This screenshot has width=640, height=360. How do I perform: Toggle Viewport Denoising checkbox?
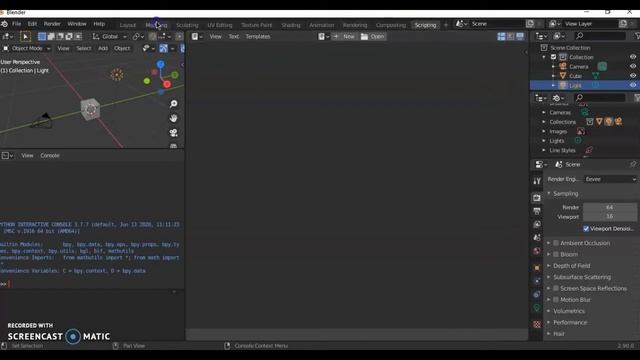(x=586, y=229)
